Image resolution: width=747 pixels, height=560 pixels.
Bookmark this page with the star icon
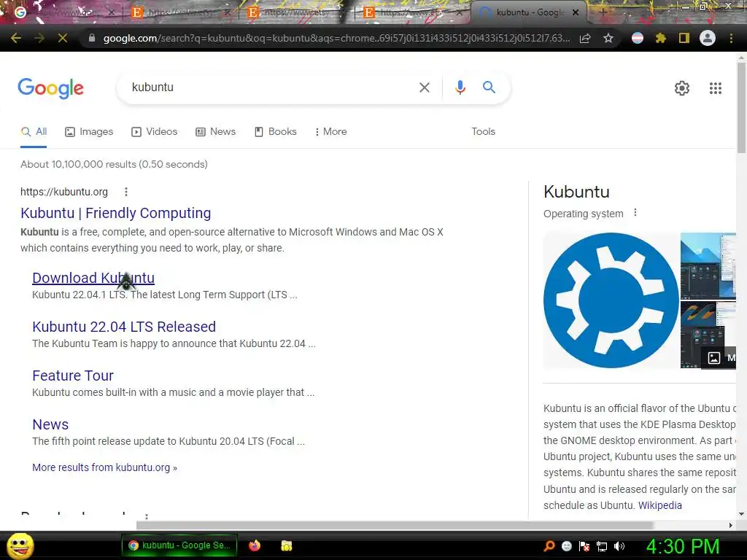pyautogui.click(x=608, y=38)
